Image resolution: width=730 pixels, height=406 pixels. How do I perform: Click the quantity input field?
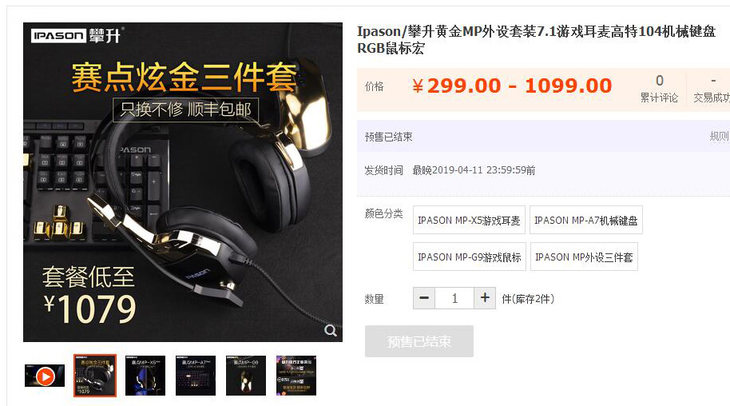coord(454,298)
